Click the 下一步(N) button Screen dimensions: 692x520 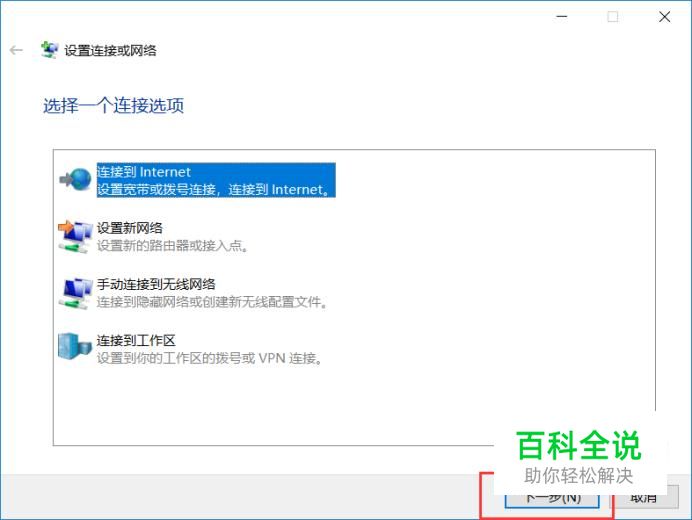[552, 499]
